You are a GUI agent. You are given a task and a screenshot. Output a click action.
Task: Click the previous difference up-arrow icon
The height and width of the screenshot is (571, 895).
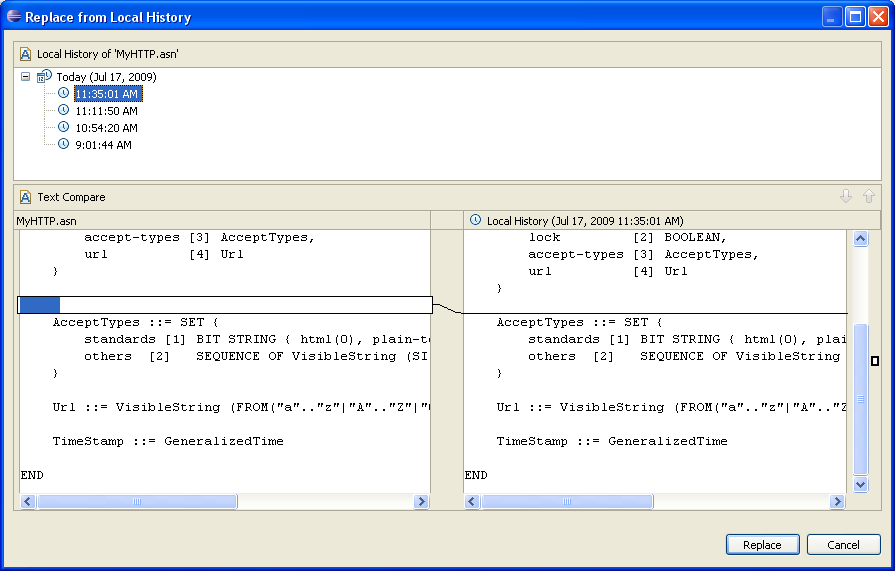pyautogui.click(x=868, y=197)
